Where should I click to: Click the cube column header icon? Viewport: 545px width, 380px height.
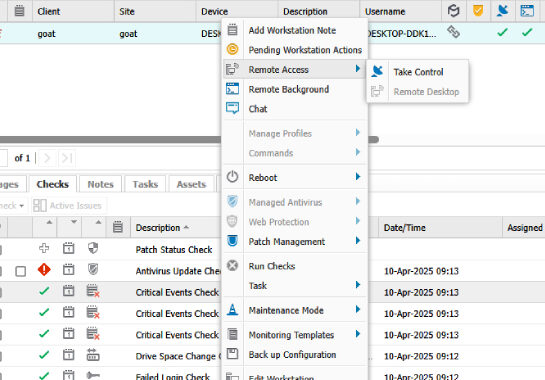point(454,11)
